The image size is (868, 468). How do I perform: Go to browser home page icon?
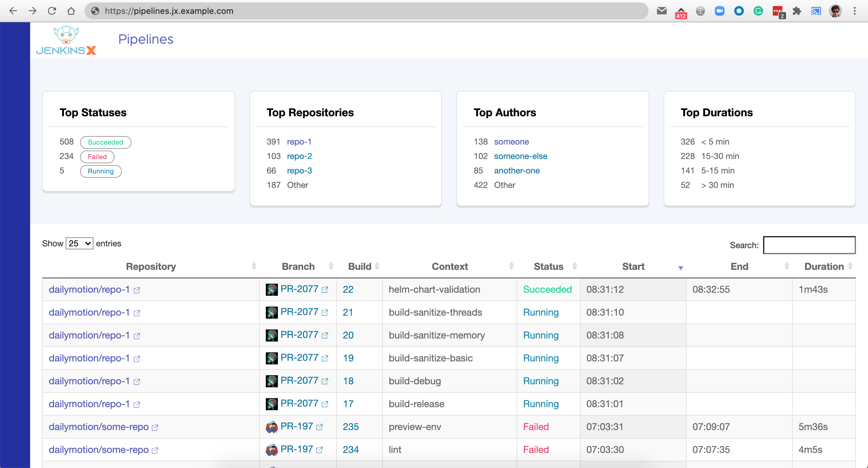[x=71, y=11]
